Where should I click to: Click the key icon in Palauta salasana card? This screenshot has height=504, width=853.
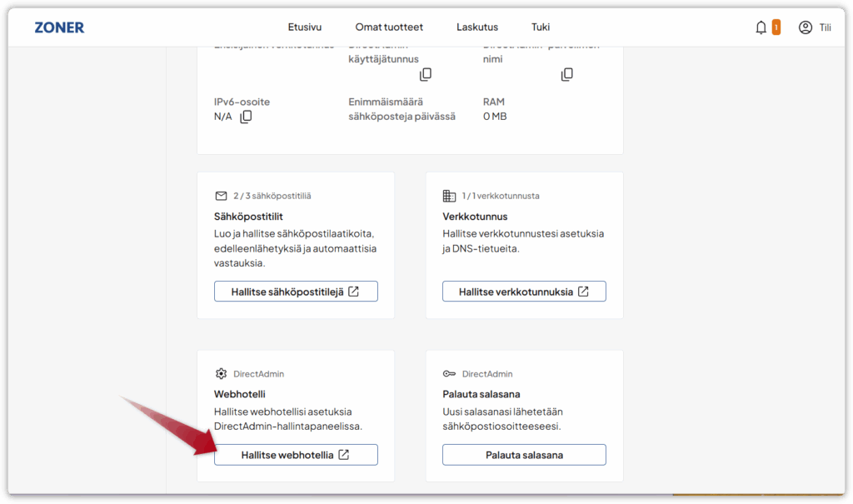pos(449,374)
